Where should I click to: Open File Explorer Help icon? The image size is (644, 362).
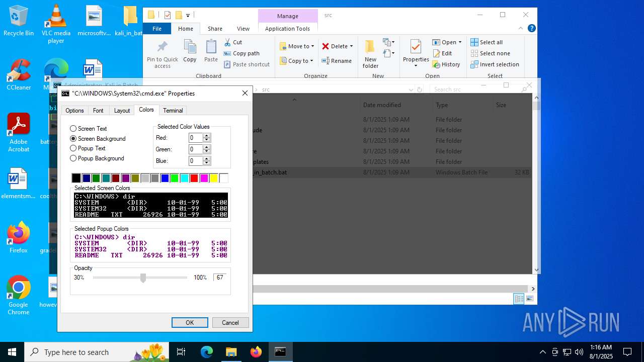point(531,29)
